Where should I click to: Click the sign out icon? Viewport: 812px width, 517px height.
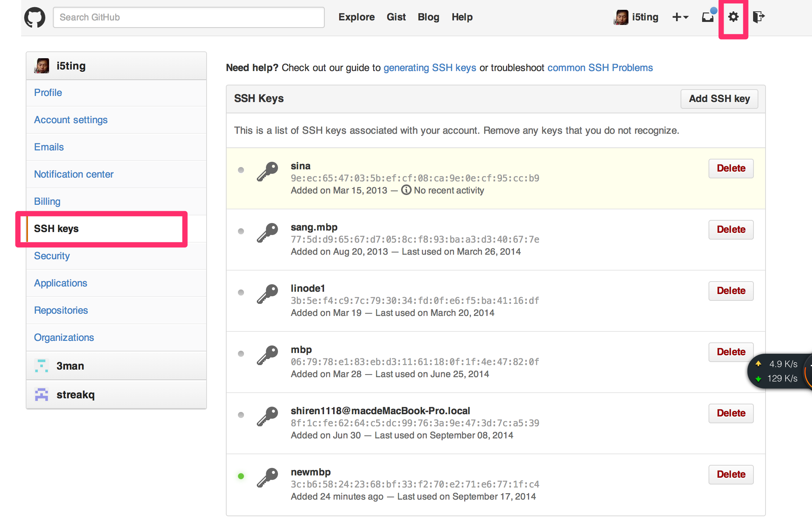point(758,17)
